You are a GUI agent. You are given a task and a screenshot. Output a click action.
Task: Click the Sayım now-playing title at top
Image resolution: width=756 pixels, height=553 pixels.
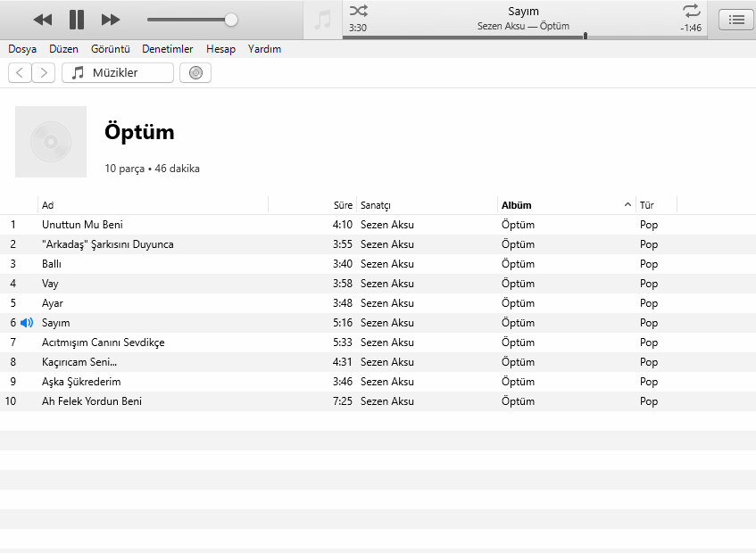524,11
